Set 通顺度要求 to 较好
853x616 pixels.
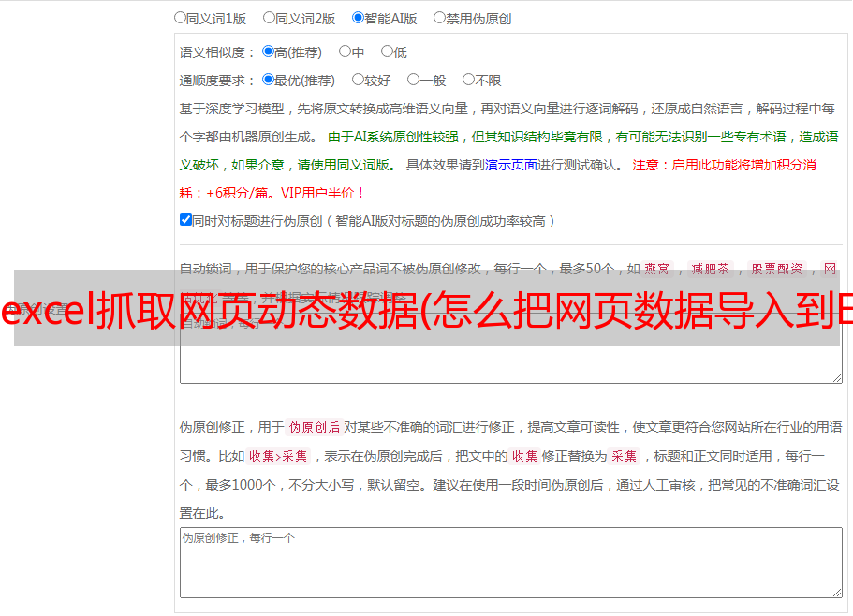pyautogui.click(x=358, y=80)
